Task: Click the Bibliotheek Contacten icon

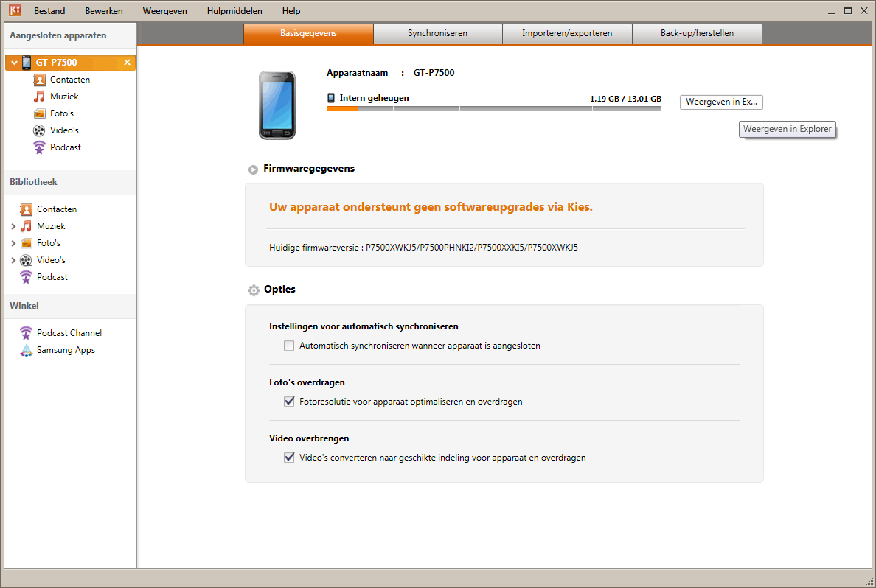Action: [x=27, y=209]
